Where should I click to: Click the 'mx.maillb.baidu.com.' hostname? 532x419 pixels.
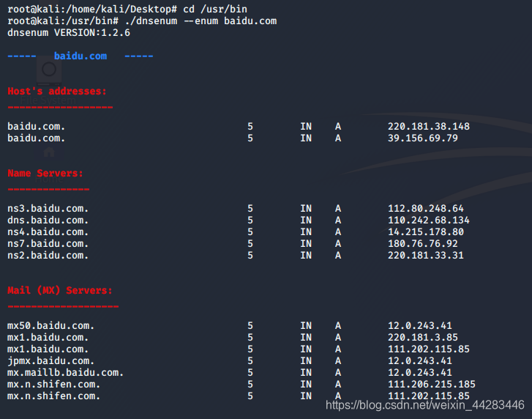pos(65,372)
